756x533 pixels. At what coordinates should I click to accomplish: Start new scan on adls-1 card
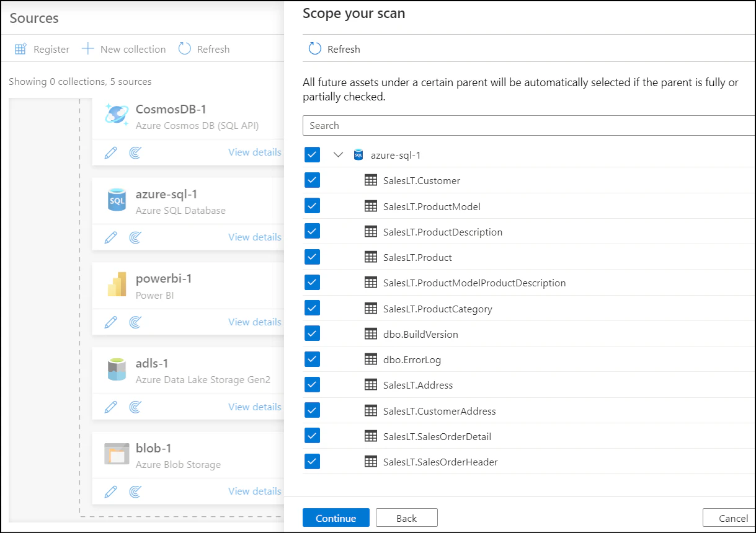coord(135,407)
